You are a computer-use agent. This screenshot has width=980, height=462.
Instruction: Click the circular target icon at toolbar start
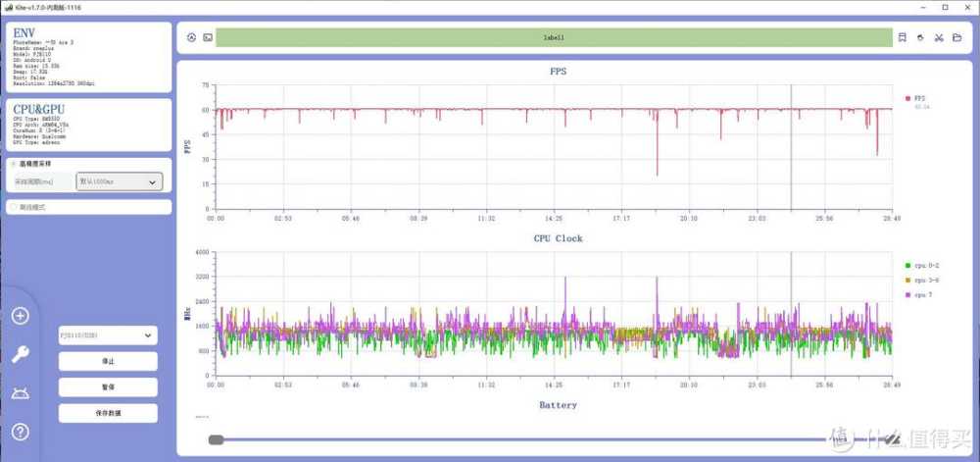[x=192, y=37]
